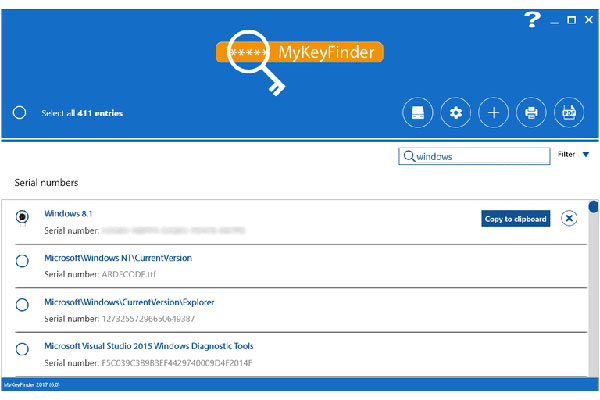Select the CurrentVersion\Explorer entry radio
The height and width of the screenshot is (400, 600).
coord(22,305)
